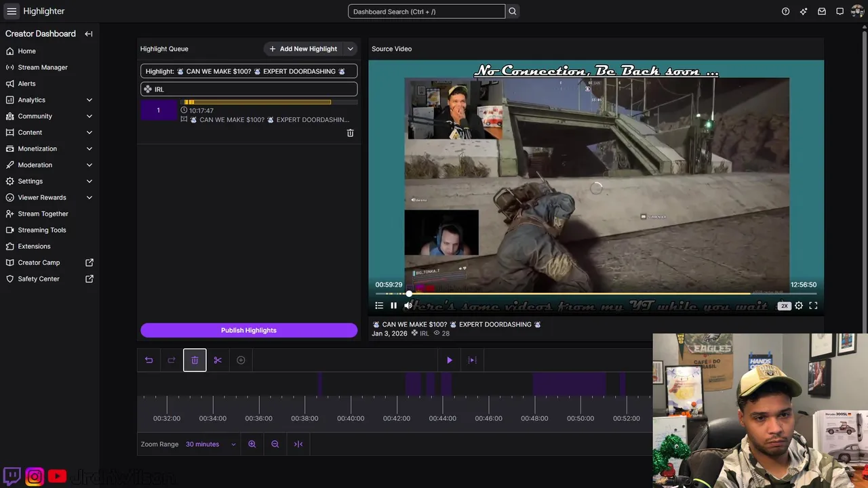Expand the Content sidebar section
Viewport: 868px width, 488px height.
point(90,132)
